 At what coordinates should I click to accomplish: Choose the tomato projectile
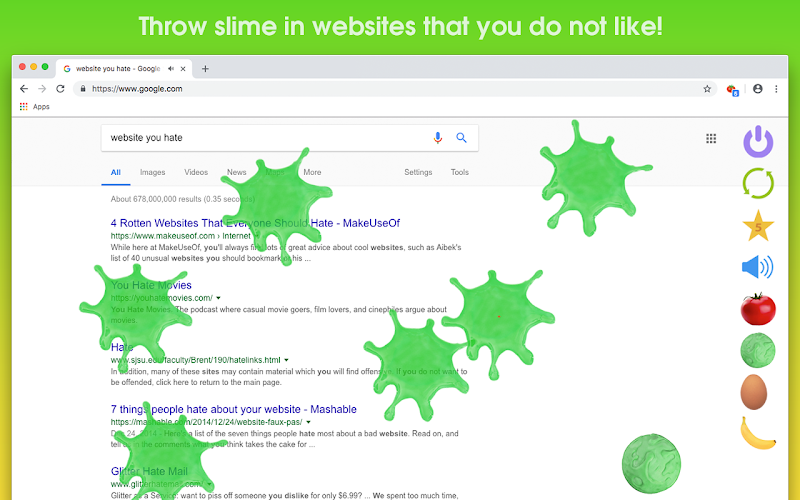[x=758, y=309]
